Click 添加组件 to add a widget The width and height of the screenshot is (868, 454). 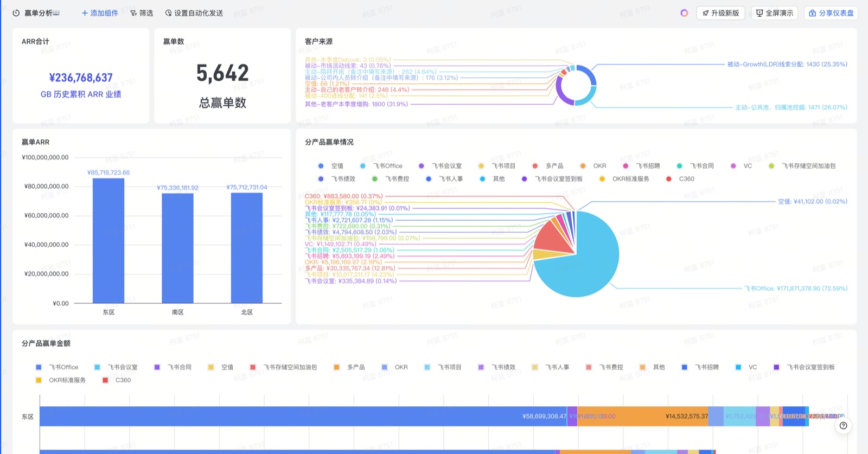[x=100, y=13]
